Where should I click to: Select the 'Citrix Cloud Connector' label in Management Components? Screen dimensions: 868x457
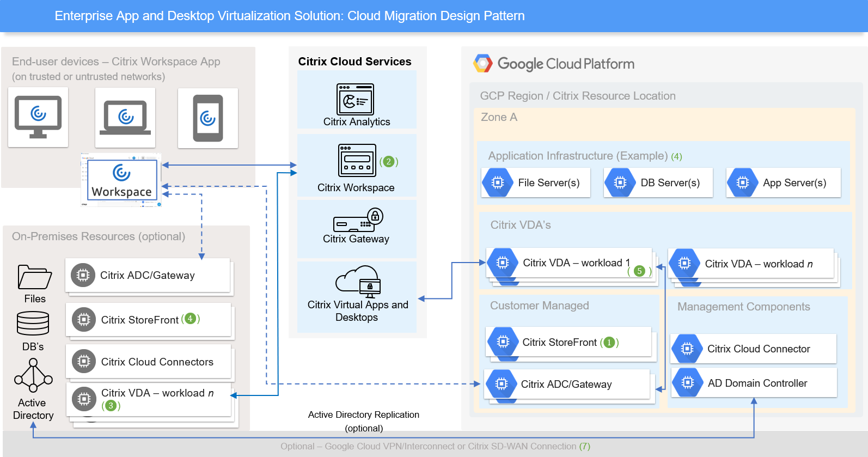(x=759, y=349)
